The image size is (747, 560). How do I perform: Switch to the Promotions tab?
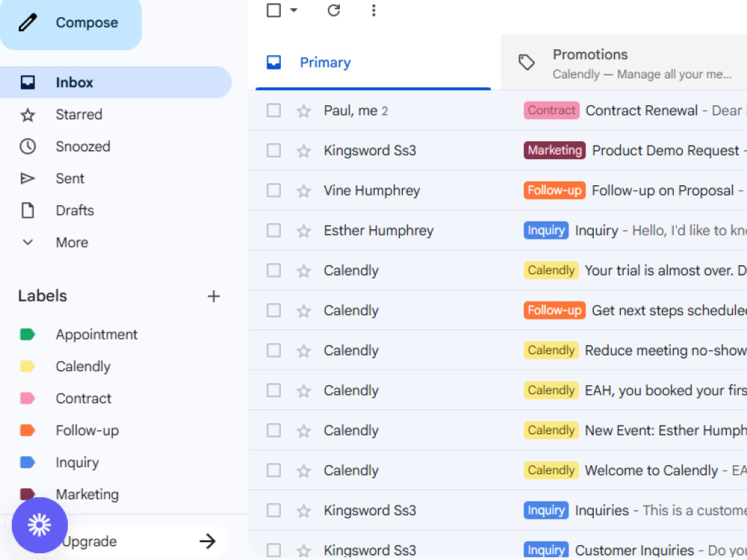pyautogui.click(x=624, y=63)
